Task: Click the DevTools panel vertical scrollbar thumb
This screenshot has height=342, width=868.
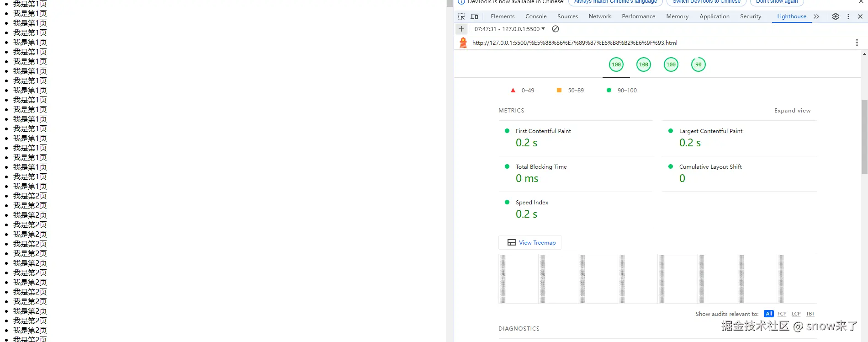Action: tap(864, 137)
